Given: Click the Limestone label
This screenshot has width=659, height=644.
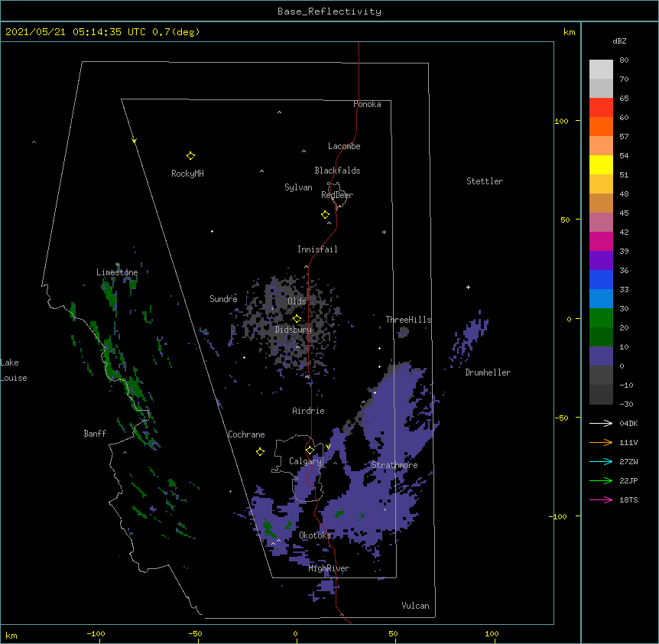Looking at the screenshot, I should (x=117, y=272).
